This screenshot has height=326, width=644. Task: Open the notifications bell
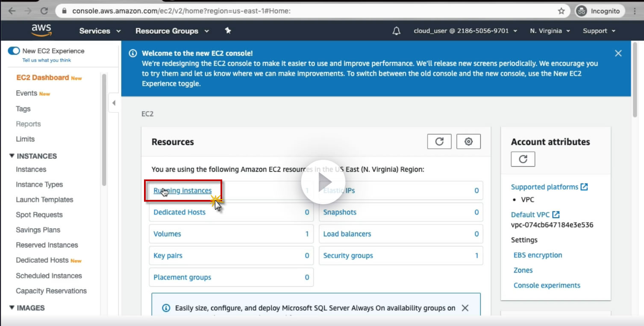397,31
